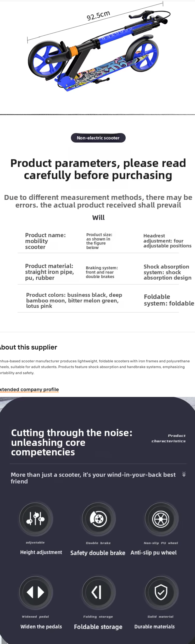The height and width of the screenshot is (644, 195).
Task: Click the Headrest adjustment specification text
Action: tap(168, 241)
